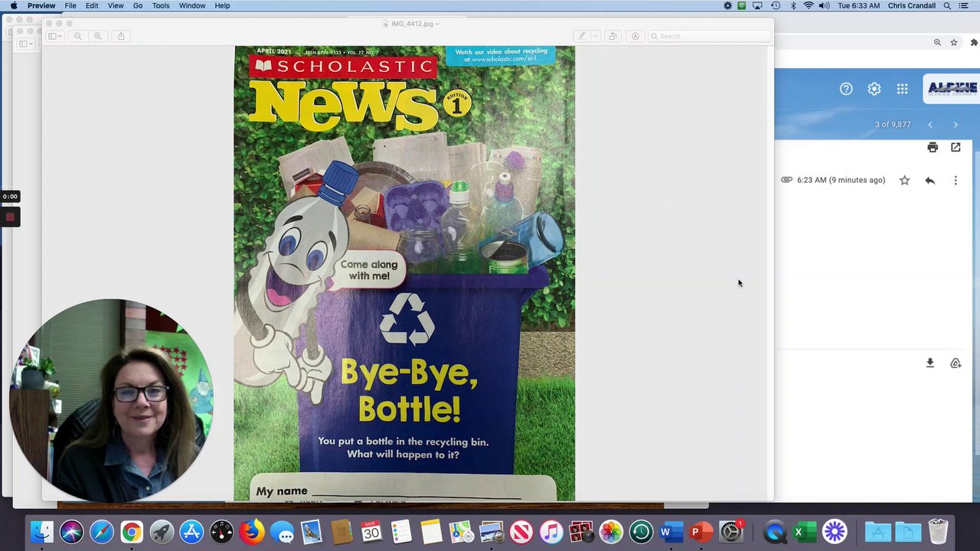980x551 pixels.
Task: Select the highlight pen tool in Preview
Action: point(582,36)
